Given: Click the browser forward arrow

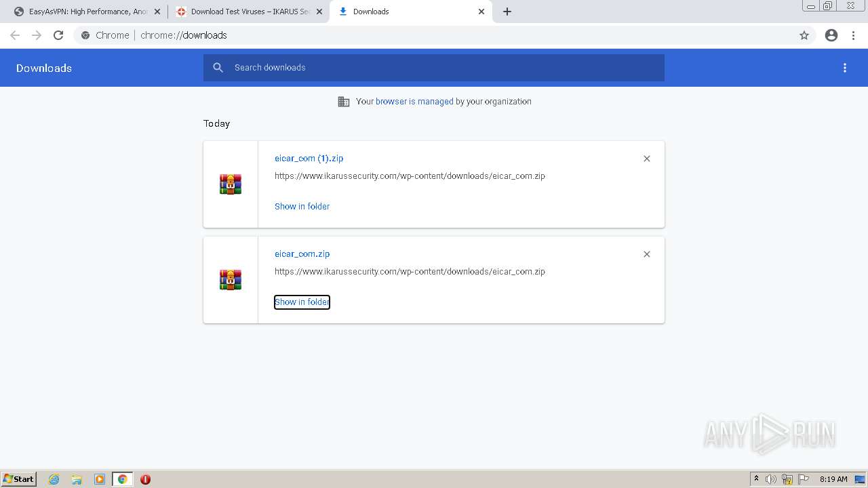Looking at the screenshot, I should (x=37, y=35).
